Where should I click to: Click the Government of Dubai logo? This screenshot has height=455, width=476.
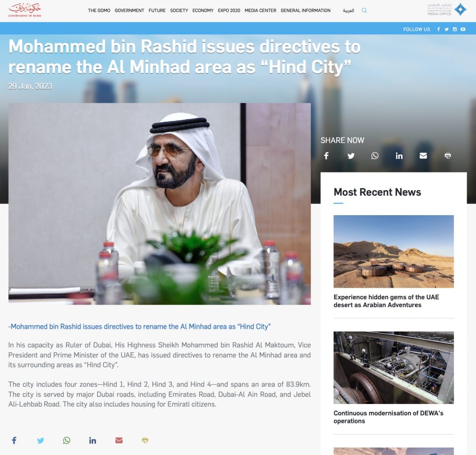pyautogui.click(x=25, y=10)
